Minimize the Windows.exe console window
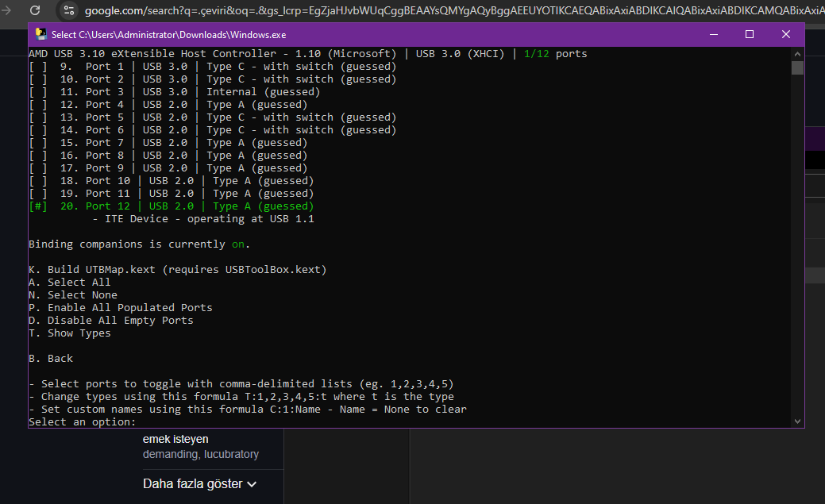Screen dimensions: 825x504 pos(712,34)
